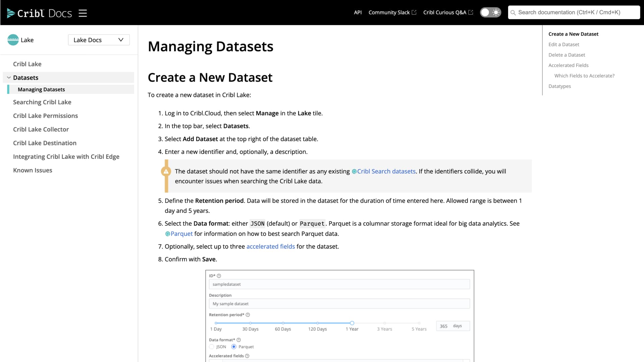Click the warning icon on the note
644x362 pixels.
(166, 172)
